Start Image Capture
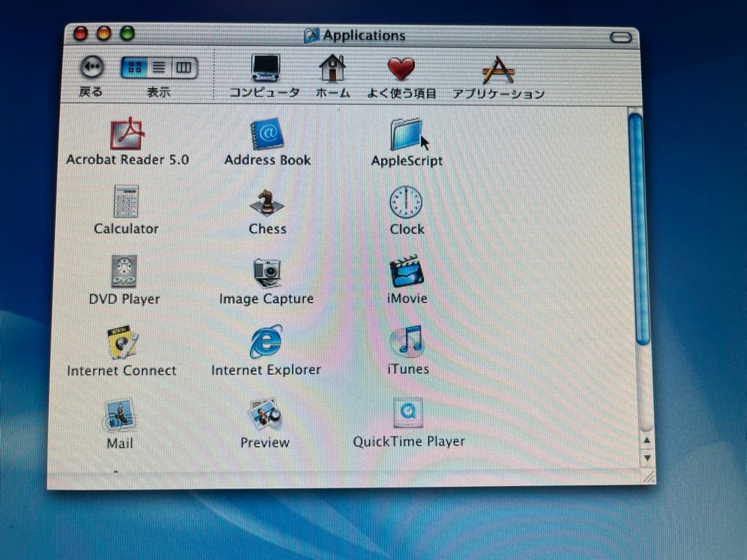 click(x=266, y=272)
